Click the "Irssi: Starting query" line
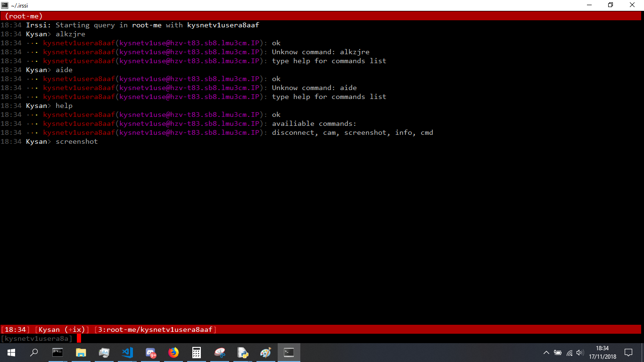The image size is (644, 362). [142, 25]
